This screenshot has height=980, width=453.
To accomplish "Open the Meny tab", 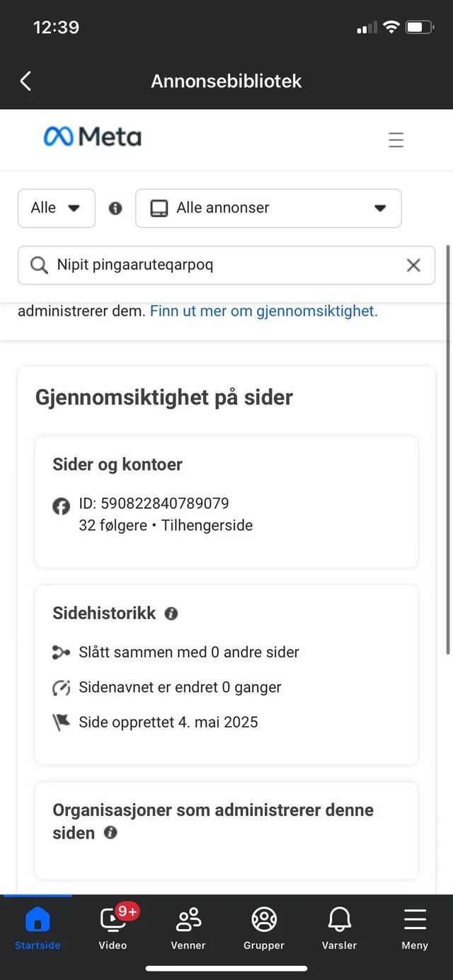I will (x=415, y=927).
